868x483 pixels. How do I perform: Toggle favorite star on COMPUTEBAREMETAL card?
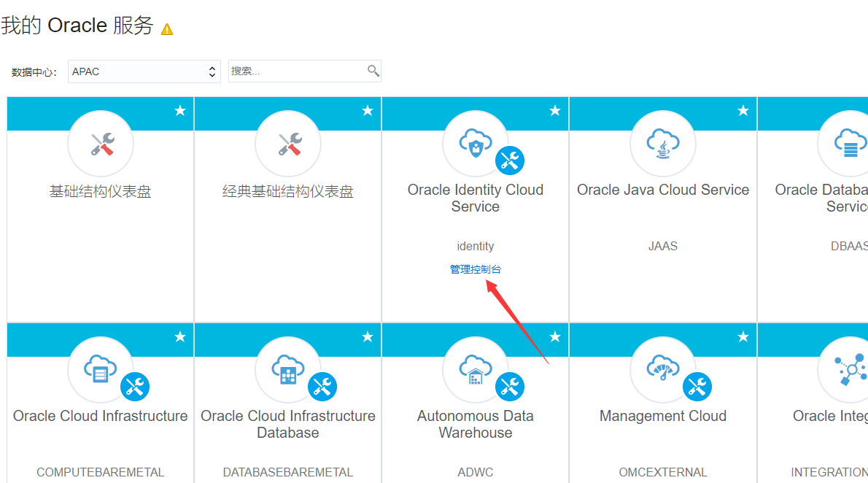[180, 337]
